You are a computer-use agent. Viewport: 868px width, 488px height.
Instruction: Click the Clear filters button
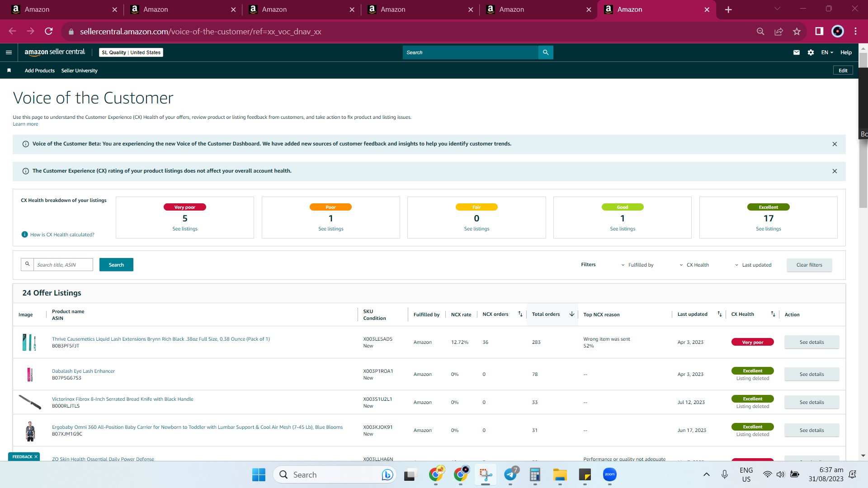(x=809, y=265)
